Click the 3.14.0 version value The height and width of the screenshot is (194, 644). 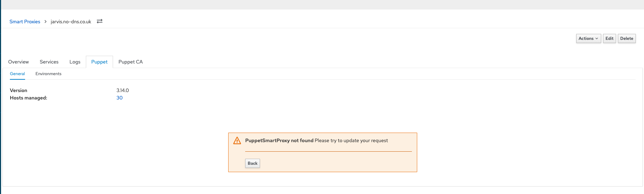pos(123,90)
